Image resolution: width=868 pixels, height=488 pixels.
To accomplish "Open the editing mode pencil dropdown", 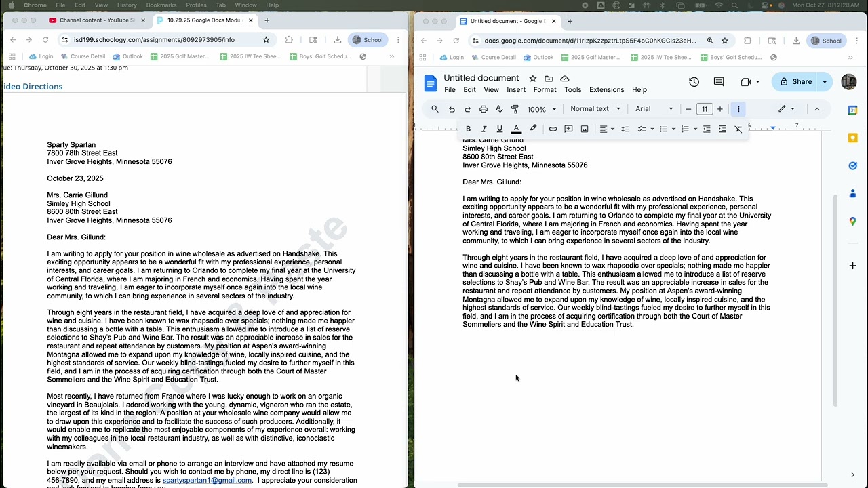I will [787, 109].
